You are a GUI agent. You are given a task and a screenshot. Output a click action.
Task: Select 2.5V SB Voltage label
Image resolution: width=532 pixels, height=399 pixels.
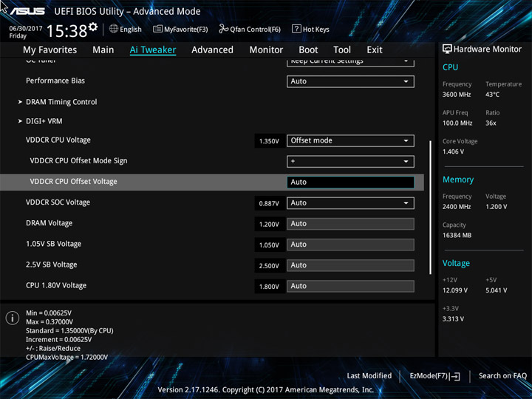pos(52,265)
